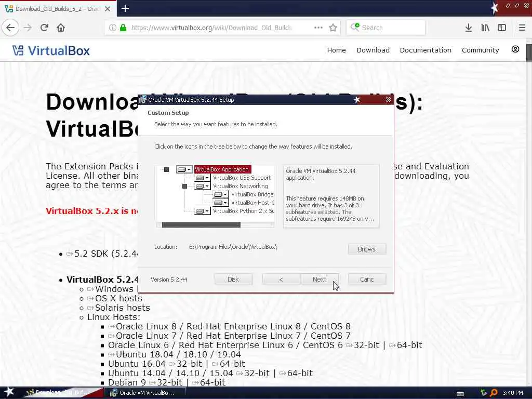Go to browser Home page icon
532x399 pixels.
(x=61, y=28)
